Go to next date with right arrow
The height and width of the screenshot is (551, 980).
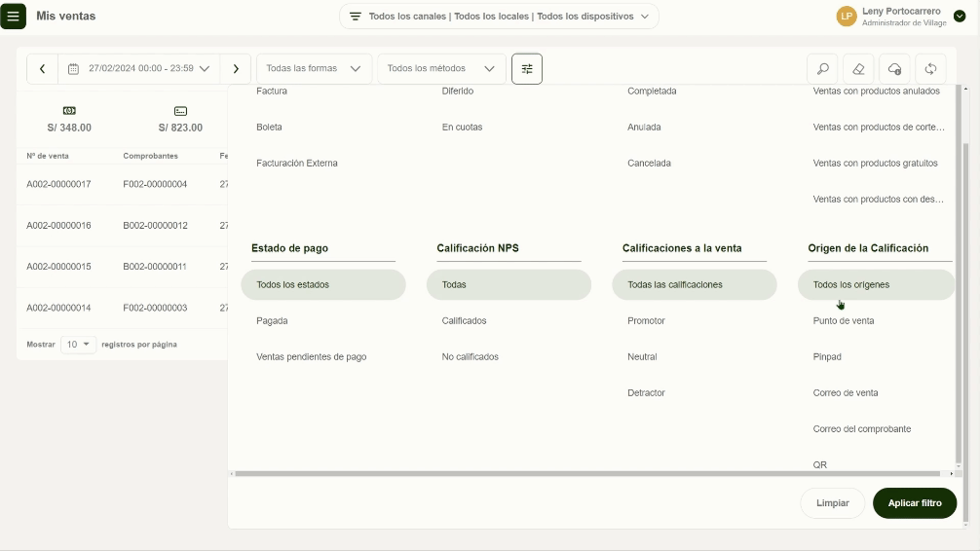(236, 69)
